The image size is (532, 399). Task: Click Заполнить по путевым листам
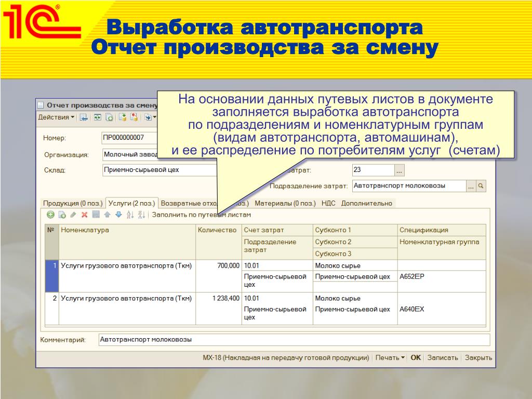pyautogui.click(x=202, y=215)
